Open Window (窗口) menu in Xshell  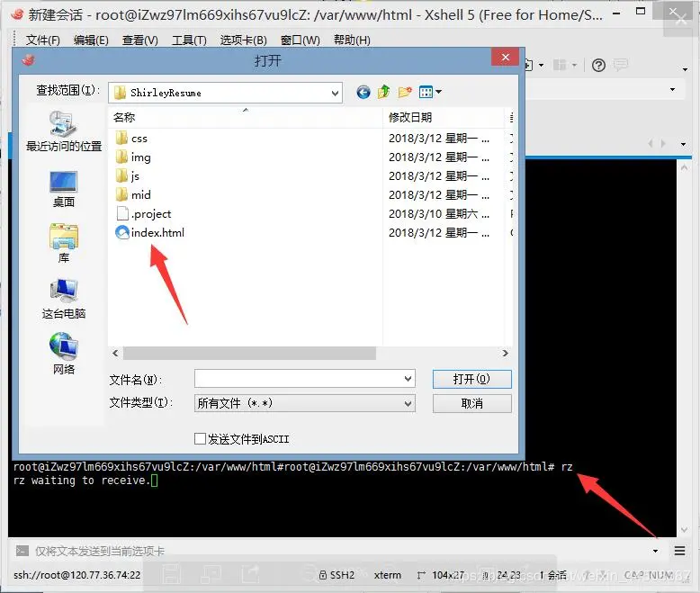point(300,40)
